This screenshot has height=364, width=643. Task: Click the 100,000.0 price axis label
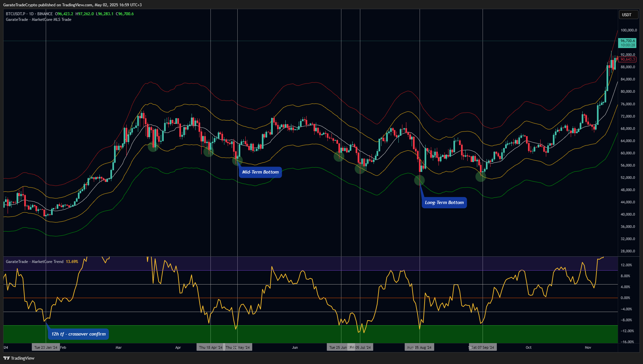pyautogui.click(x=628, y=30)
